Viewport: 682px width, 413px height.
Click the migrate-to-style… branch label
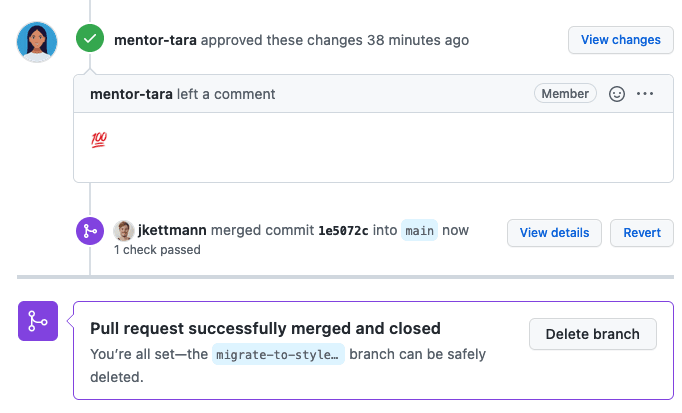(278, 355)
